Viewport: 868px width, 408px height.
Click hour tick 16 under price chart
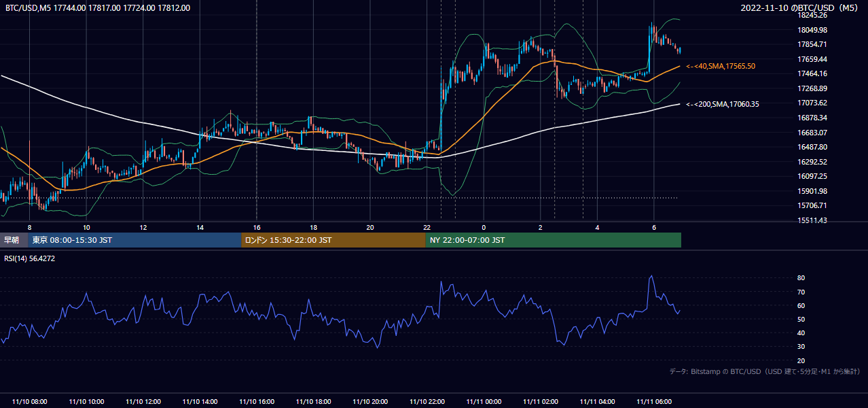[257, 227]
